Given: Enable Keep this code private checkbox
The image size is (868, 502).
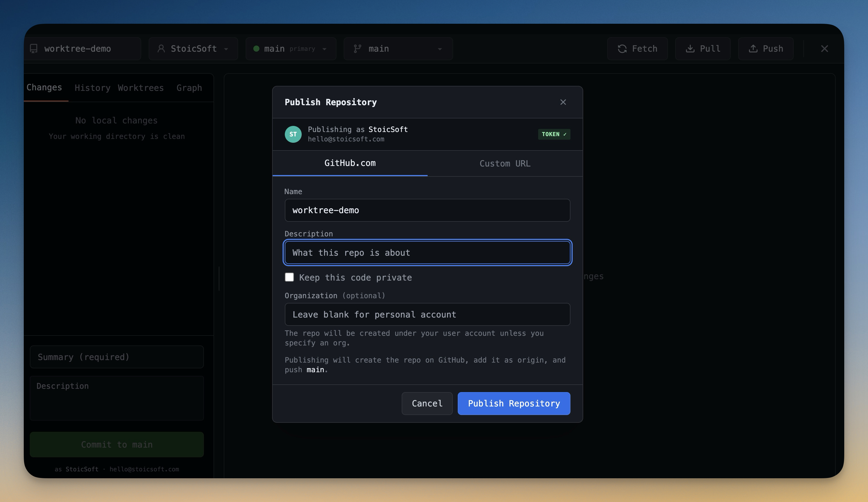Looking at the screenshot, I should 289,277.
